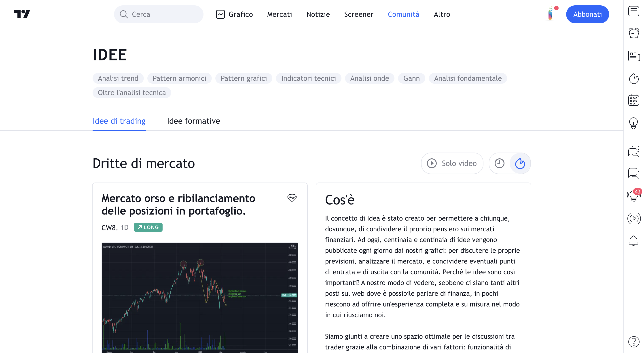The height and width of the screenshot is (353, 644).
Task: Open the Altro menu
Action: tap(442, 14)
